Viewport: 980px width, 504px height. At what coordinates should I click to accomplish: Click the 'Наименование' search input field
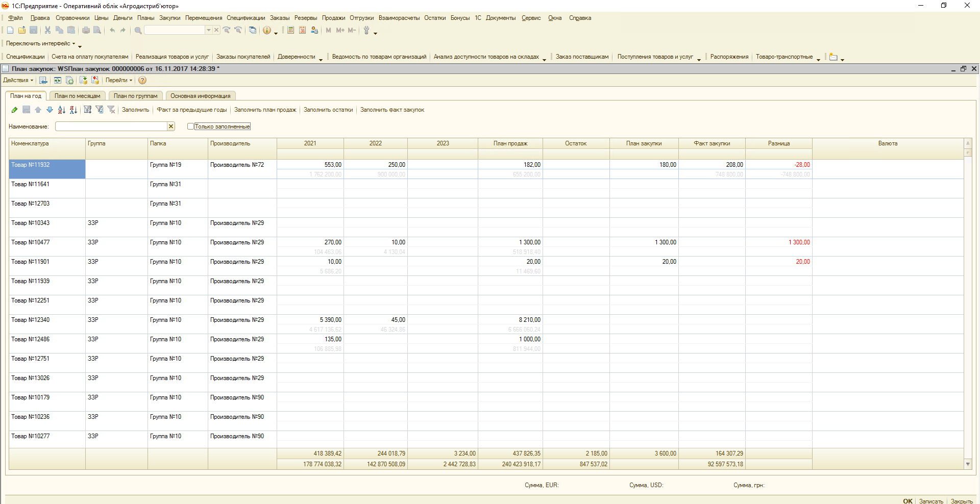point(111,127)
